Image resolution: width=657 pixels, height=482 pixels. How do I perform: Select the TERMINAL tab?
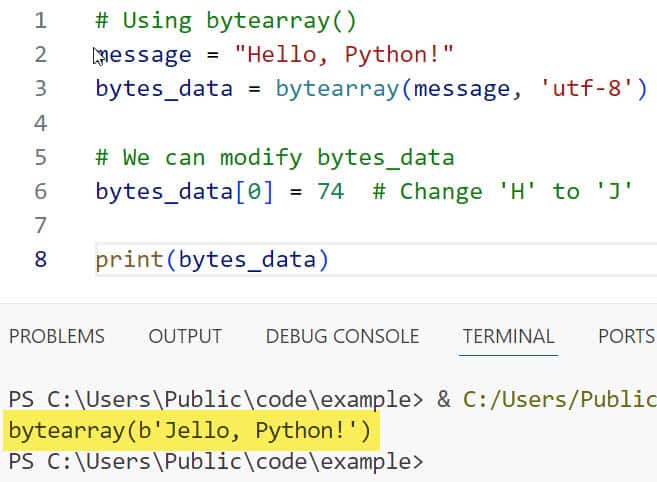tap(508, 336)
